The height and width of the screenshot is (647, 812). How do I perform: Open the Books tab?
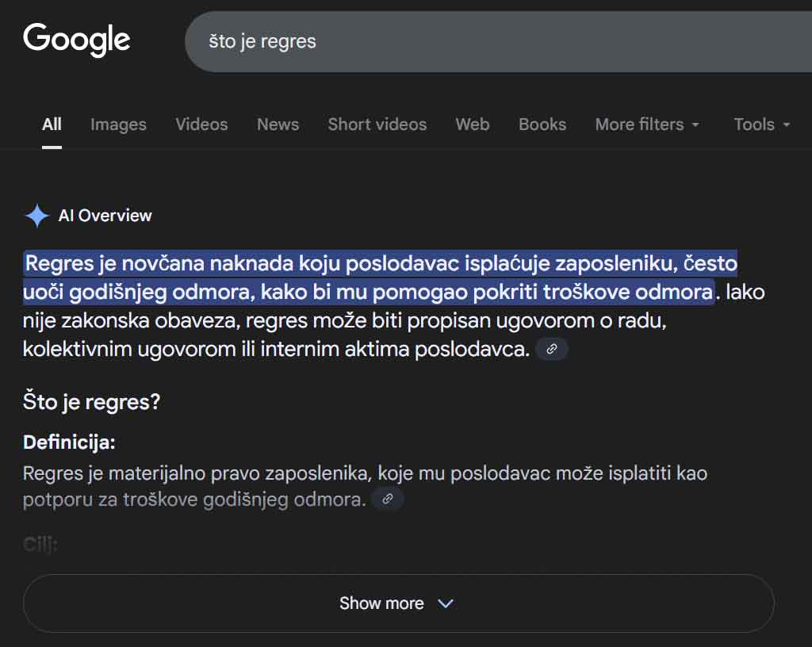click(542, 124)
